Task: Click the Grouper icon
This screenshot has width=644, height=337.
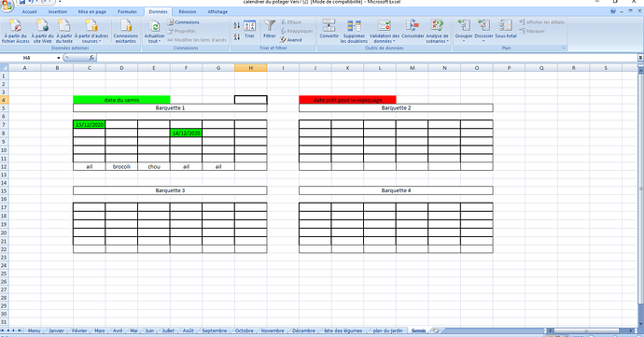Action: (x=464, y=25)
